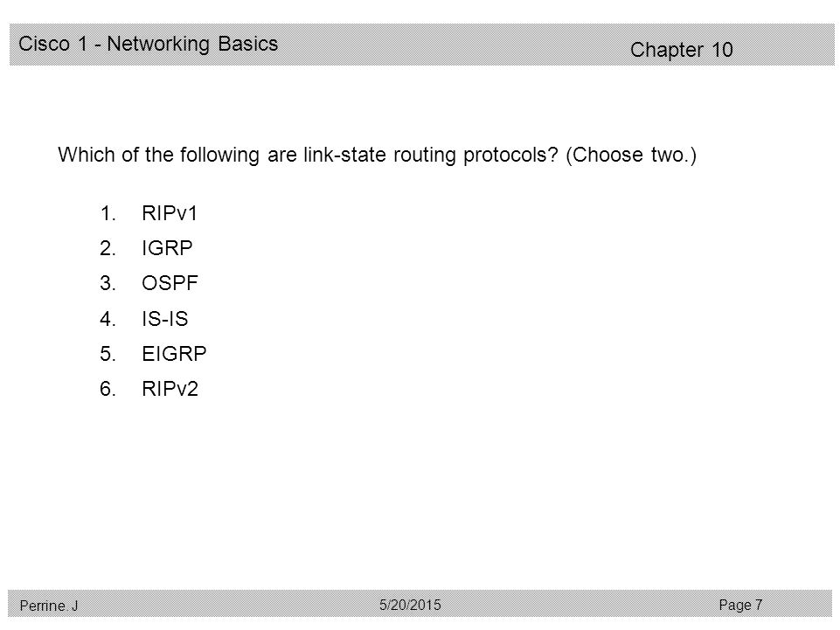Click the number 6 list marker
The width and height of the screenshot is (840, 630).
[x=108, y=388]
